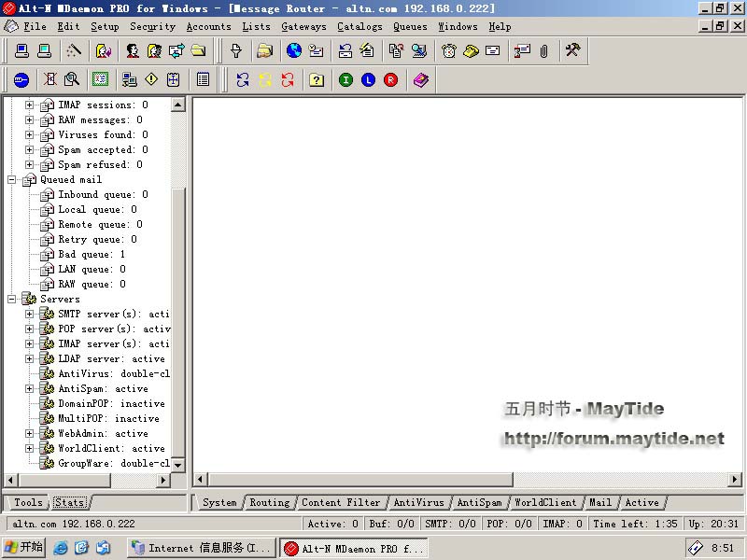This screenshot has height=560, width=747.
Task: Click the Windows Start button
Action: point(24,548)
